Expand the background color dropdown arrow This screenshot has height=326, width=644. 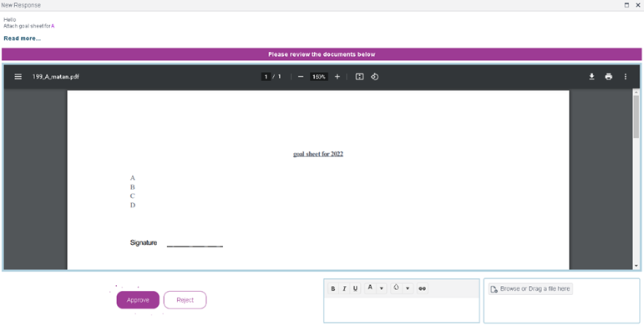coord(408,288)
